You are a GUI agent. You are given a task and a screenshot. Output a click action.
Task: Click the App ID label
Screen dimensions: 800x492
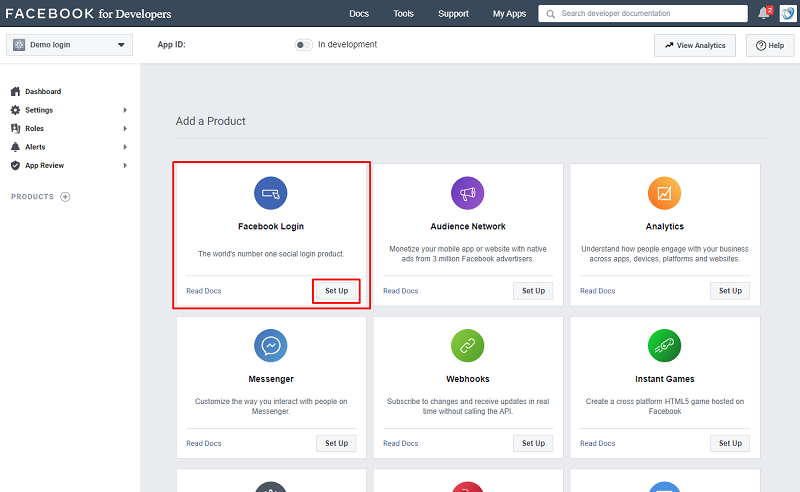[171, 45]
